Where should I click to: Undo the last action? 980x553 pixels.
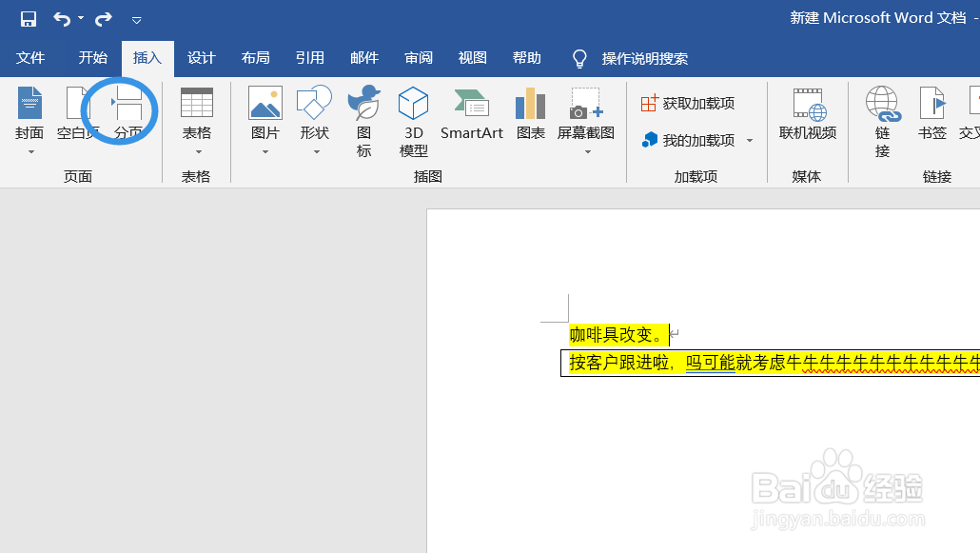tap(59, 17)
